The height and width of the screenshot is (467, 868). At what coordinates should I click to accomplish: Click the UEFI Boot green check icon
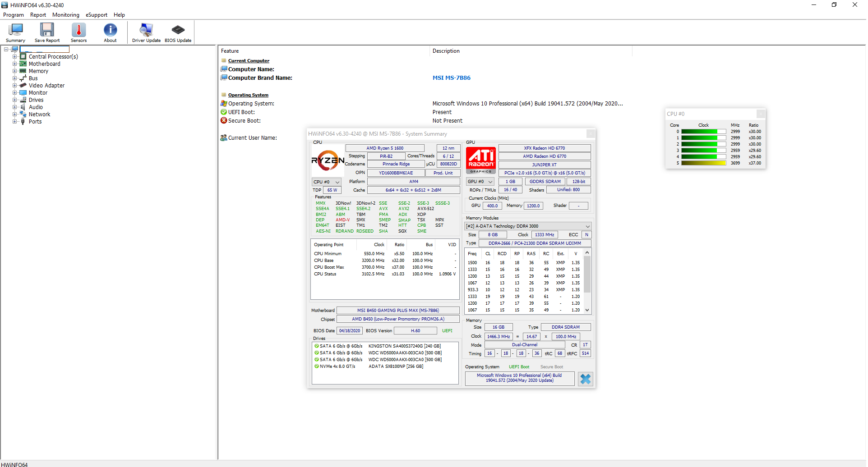pyautogui.click(x=224, y=112)
